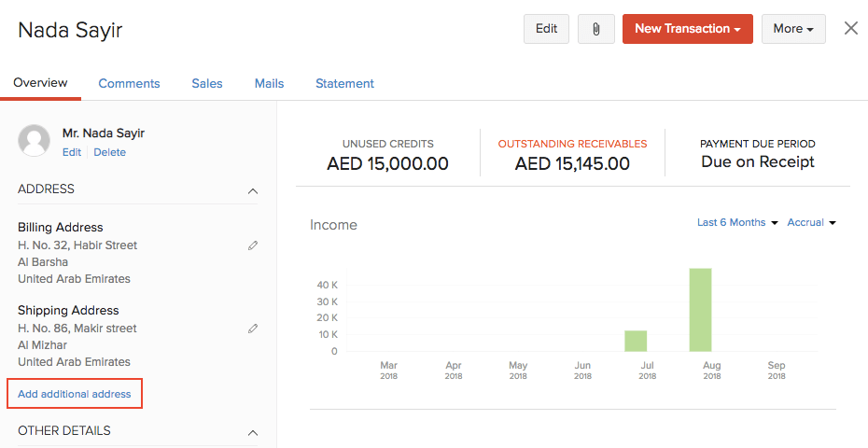Click the Delete link under contact name

coord(109,152)
